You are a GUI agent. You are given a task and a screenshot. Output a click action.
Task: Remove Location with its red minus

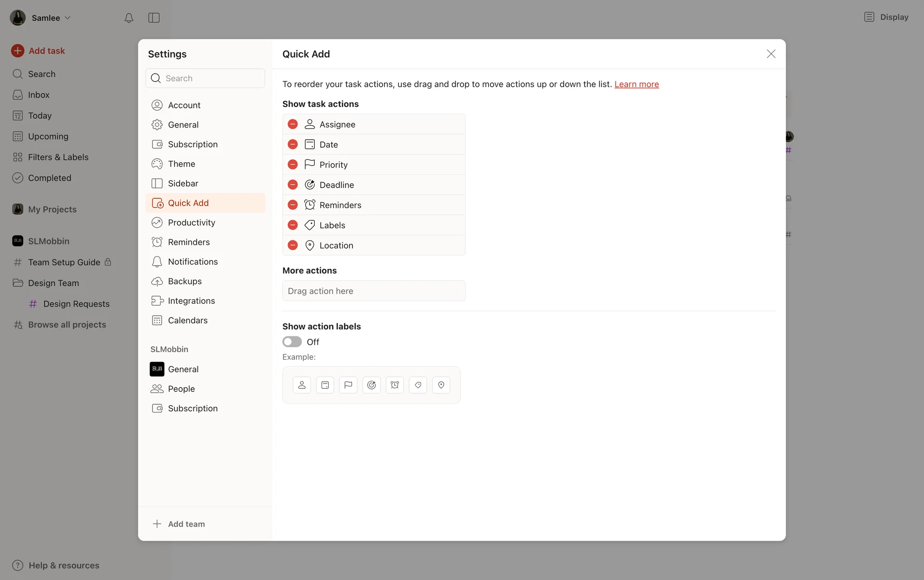click(293, 245)
